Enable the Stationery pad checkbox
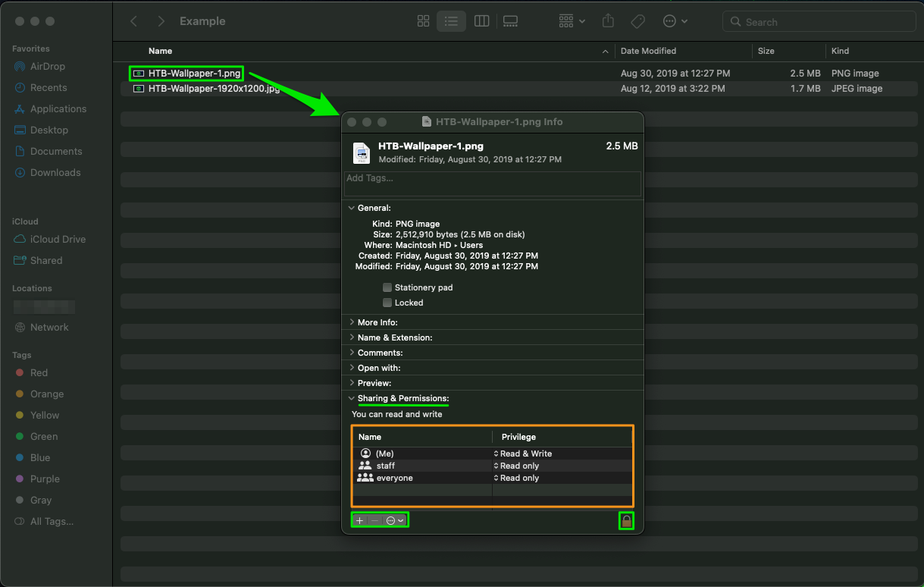 click(387, 287)
